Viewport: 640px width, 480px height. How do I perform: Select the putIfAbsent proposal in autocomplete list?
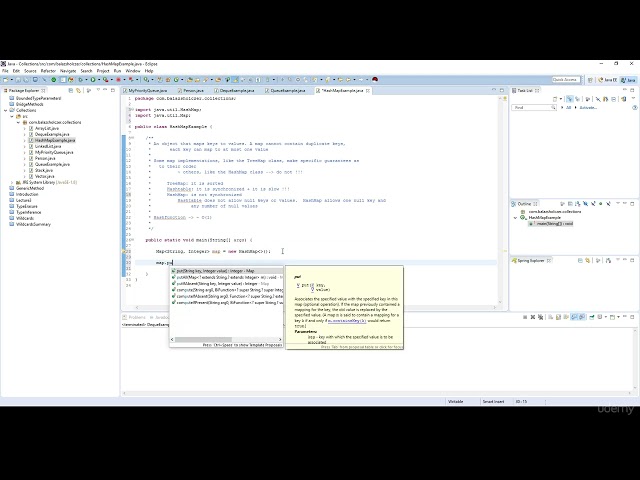click(227, 283)
